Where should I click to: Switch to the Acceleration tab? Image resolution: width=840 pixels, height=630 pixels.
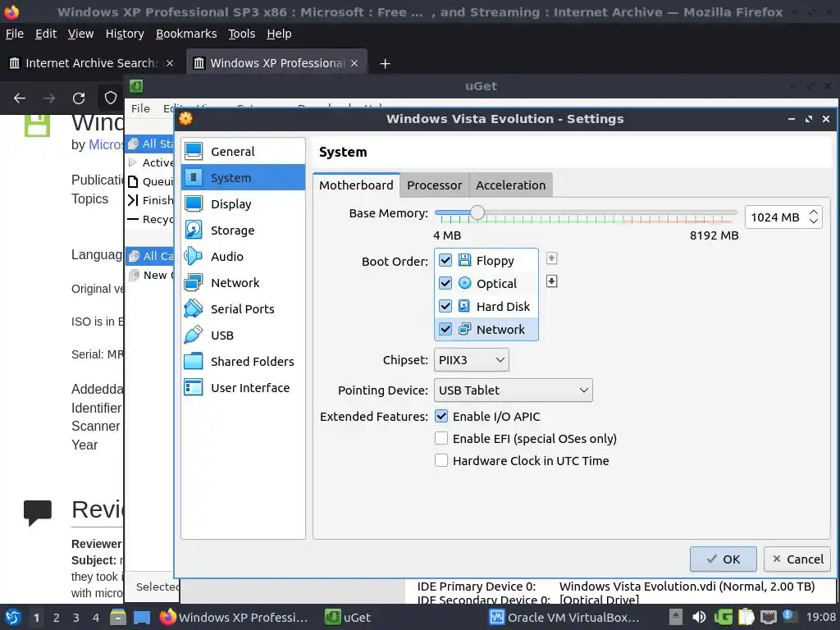[x=511, y=185]
